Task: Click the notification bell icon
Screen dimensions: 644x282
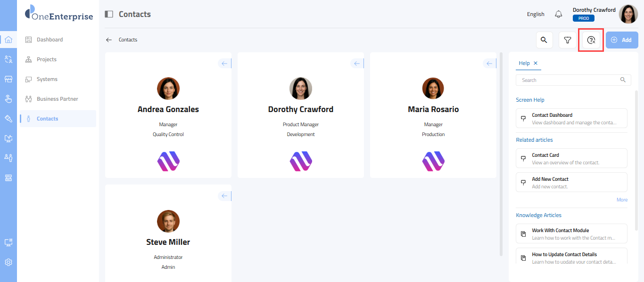Action: pyautogui.click(x=559, y=14)
